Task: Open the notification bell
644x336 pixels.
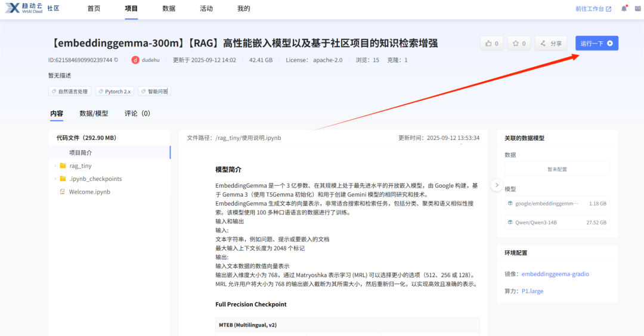Action: coord(624,8)
